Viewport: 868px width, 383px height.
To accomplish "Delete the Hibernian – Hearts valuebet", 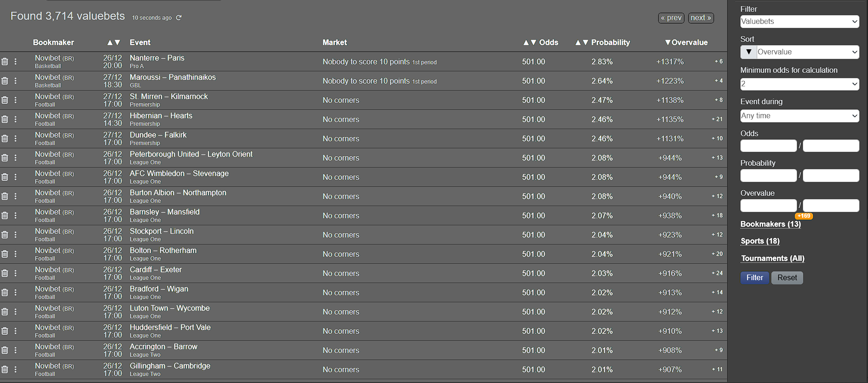I will pos(5,119).
